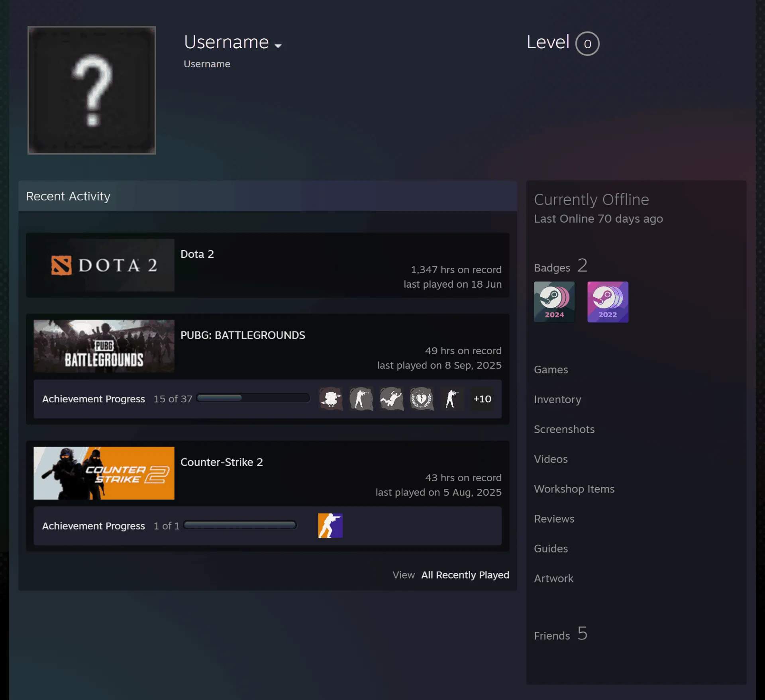Click PUBG achievement icon of running soldier
The height and width of the screenshot is (700, 765).
pos(452,399)
